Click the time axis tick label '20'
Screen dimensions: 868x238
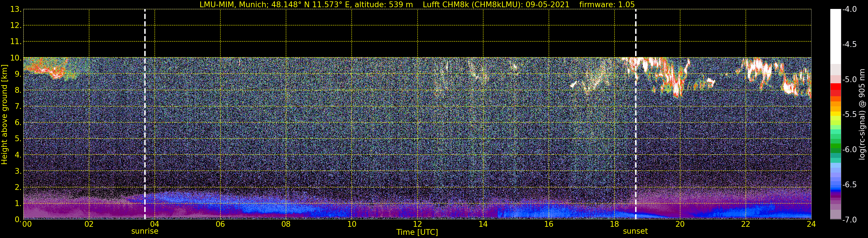coord(680,224)
